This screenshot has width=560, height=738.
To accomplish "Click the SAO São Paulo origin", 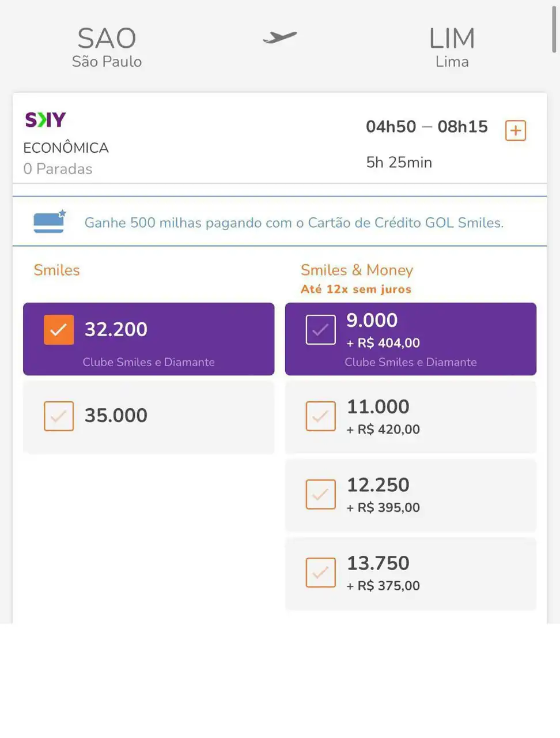I will (x=107, y=47).
